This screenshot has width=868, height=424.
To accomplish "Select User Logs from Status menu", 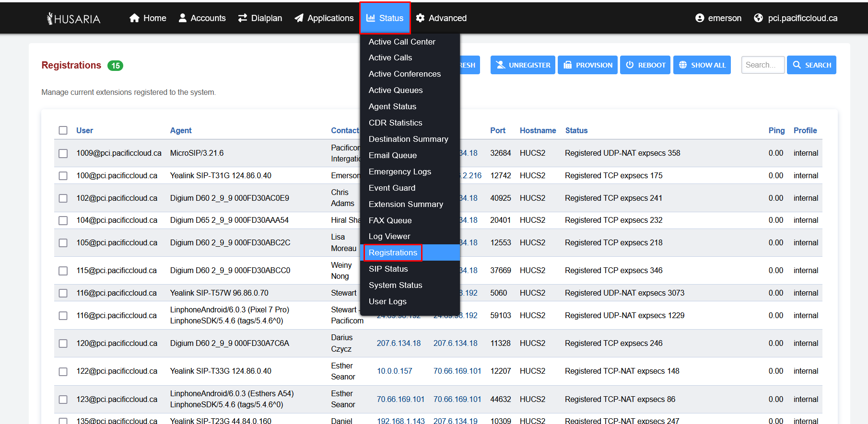I will pyautogui.click(x=410, y=301).
